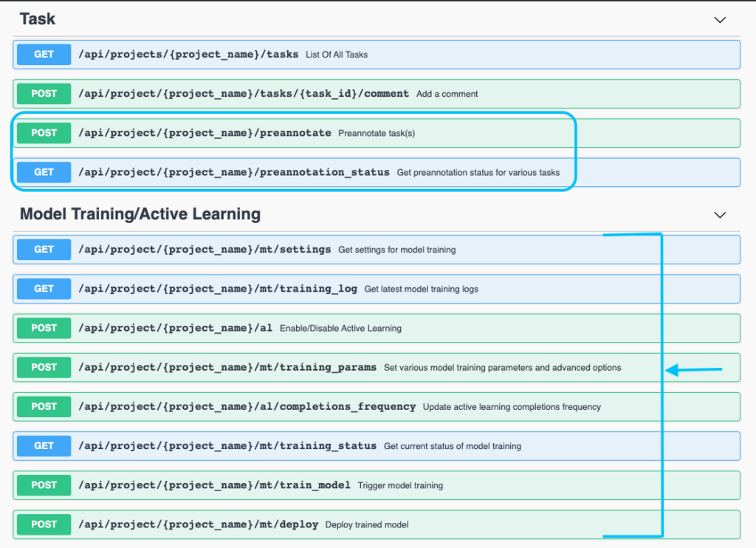This screenshot has width=756, height=548.
Task: Click the GET badge on training_status endpoint
Action: pyautogui.click(x=42, y=446)
